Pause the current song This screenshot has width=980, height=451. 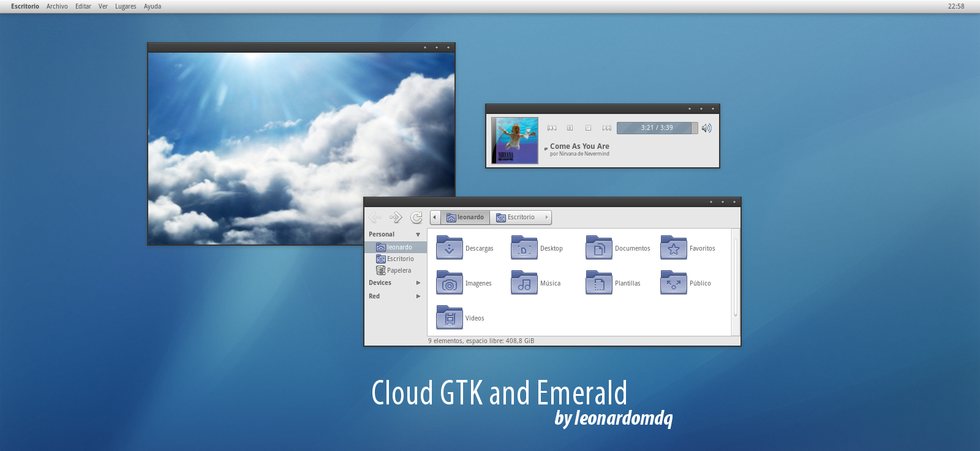570,128
